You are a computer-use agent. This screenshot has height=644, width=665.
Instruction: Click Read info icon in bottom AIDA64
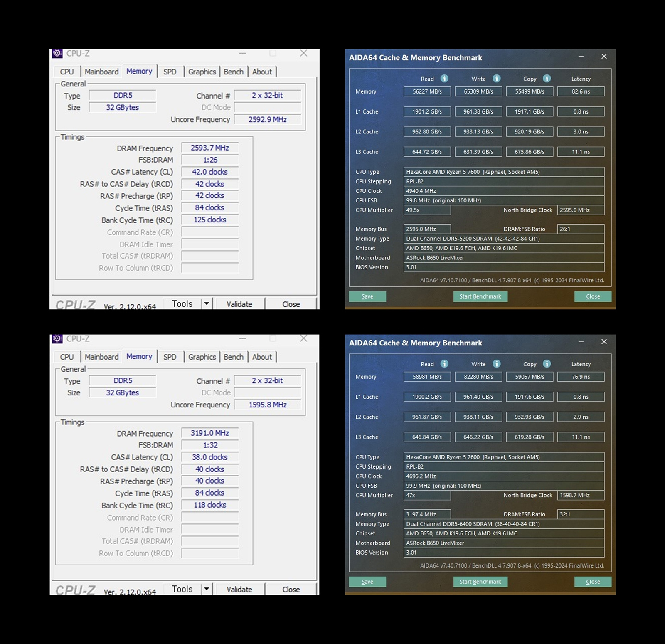pyautogui.click(x=444, y=364)
